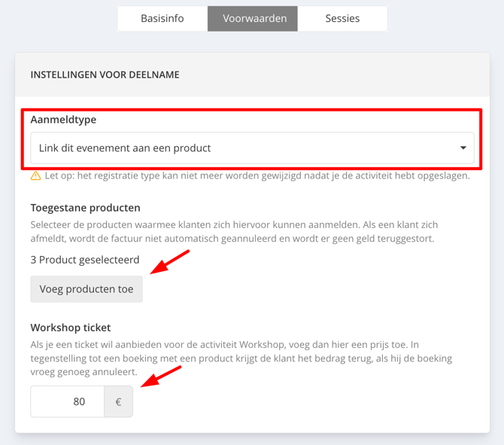Switch to the Basisinfo tab

coord(162,18)
